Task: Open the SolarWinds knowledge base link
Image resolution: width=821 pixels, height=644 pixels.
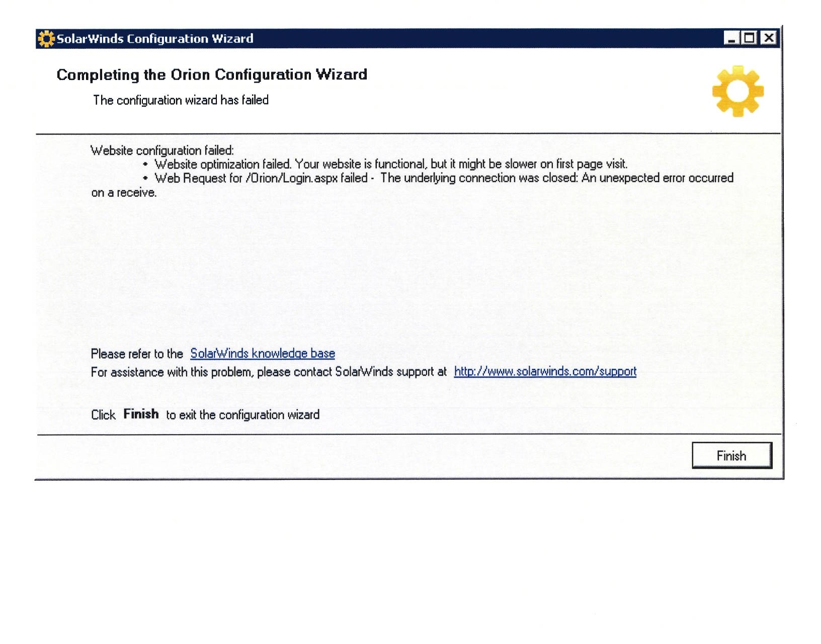Action: [x=263, y=354]
